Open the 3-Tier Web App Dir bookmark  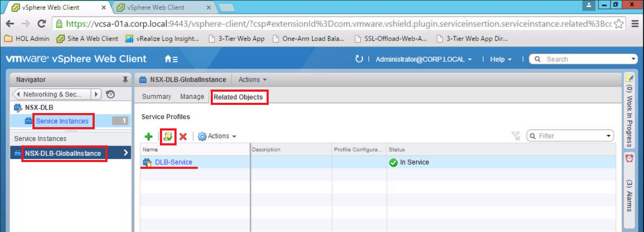(472, 39)
